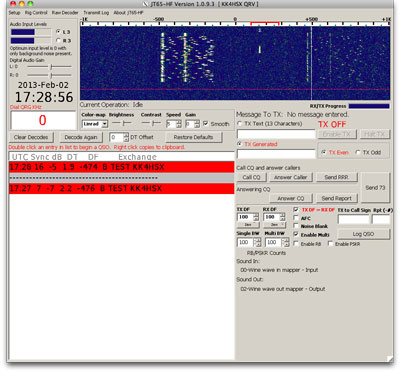
Task: Click the Clear Decodes button
Action: [31, 137]
